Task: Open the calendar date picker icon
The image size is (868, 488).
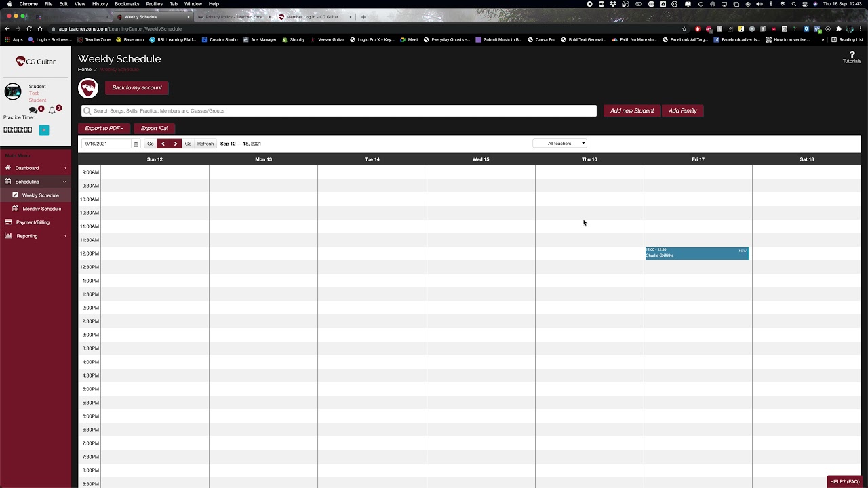Action: click(x=136, y=144)
